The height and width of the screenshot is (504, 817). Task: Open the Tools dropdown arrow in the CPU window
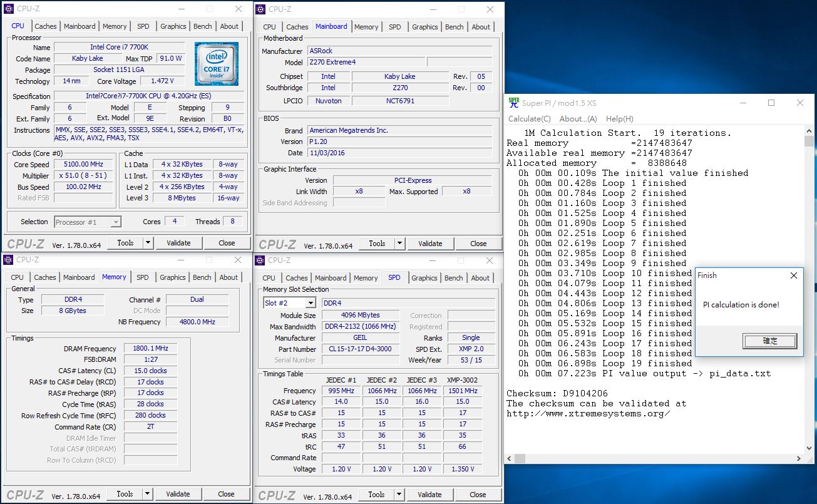[148, 243]
